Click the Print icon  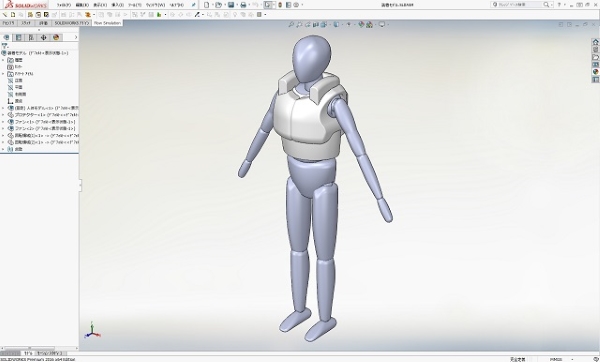[243, 5]
